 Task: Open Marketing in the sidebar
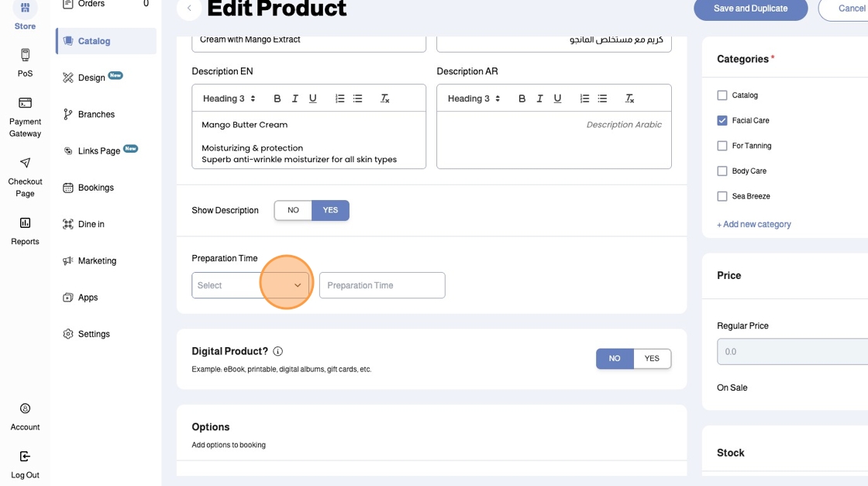97,261
